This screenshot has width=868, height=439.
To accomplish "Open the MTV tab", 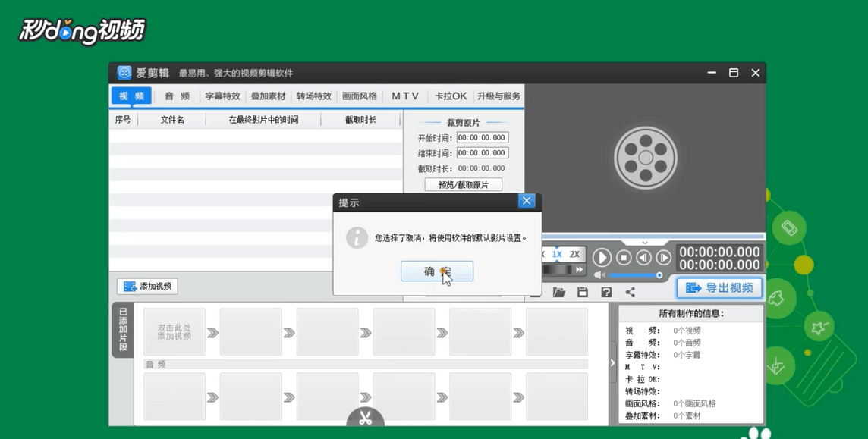I will click(x=405, y=96).
